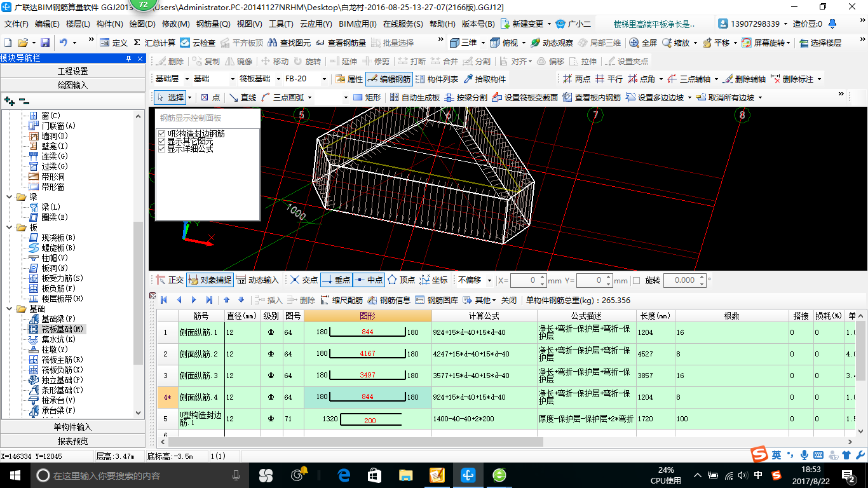Collapse the 基础 tree folder
868x488 pixels.
click(10, 309)
